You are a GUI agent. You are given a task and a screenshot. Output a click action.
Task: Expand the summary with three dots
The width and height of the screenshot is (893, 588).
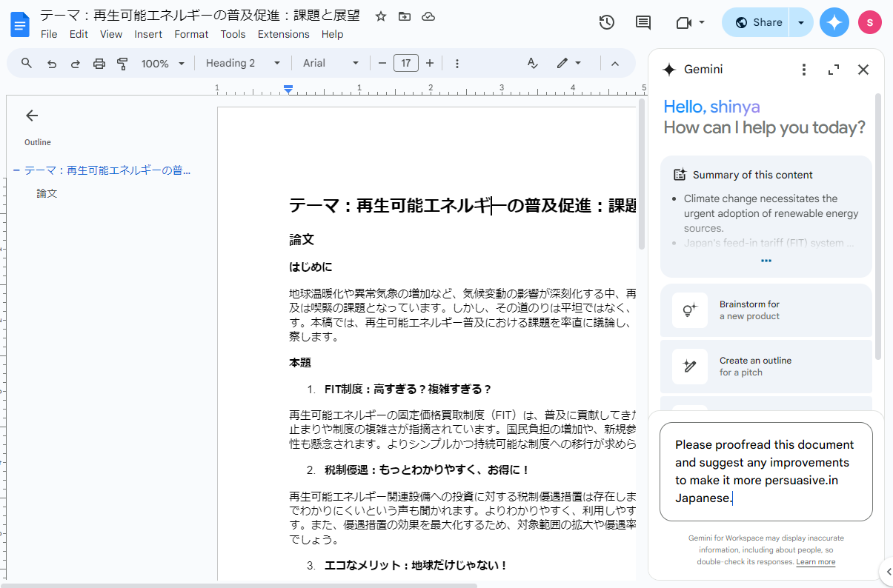766,261
